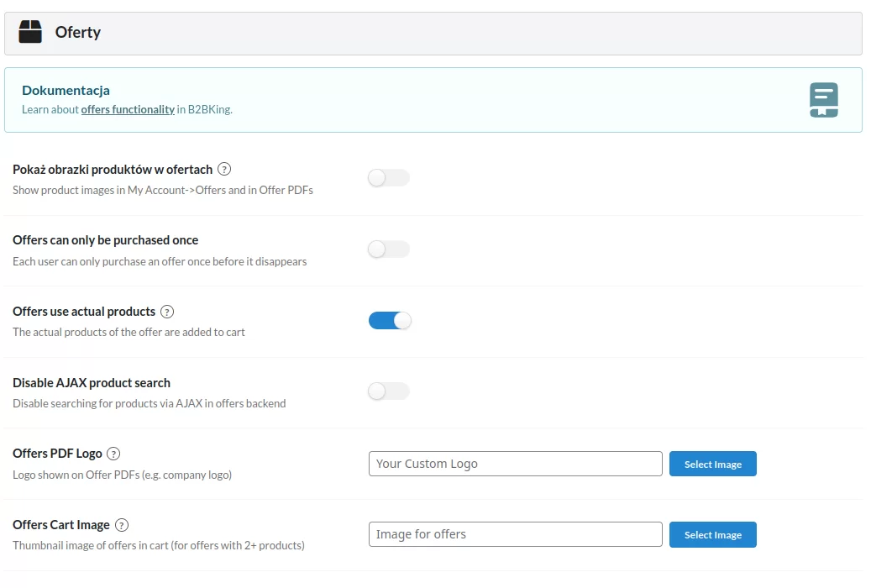Click the Offers PDF Logo label text
This screenshot has width=871, height=588.
(57, 454)
